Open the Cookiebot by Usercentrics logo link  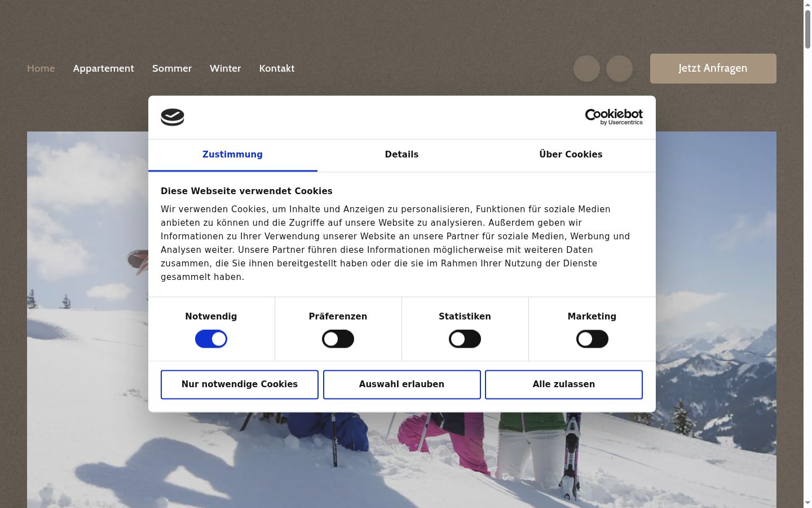(614, 117)
